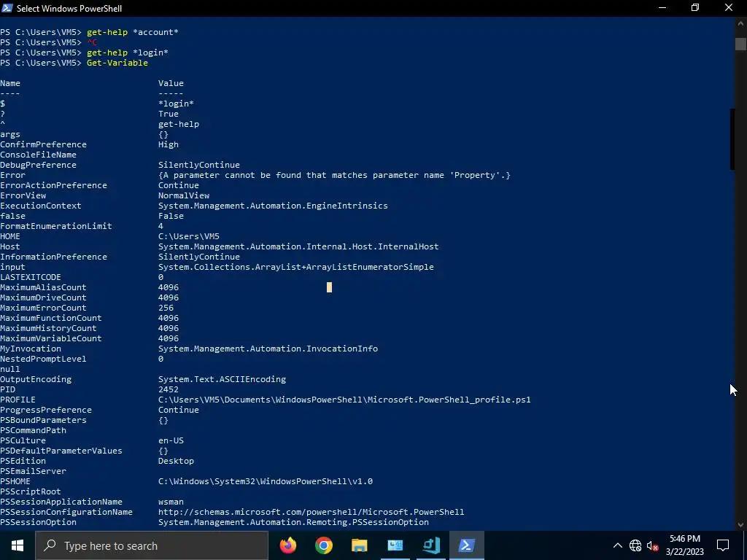Click the 'get-help *account*' command

tap(133, 32)
